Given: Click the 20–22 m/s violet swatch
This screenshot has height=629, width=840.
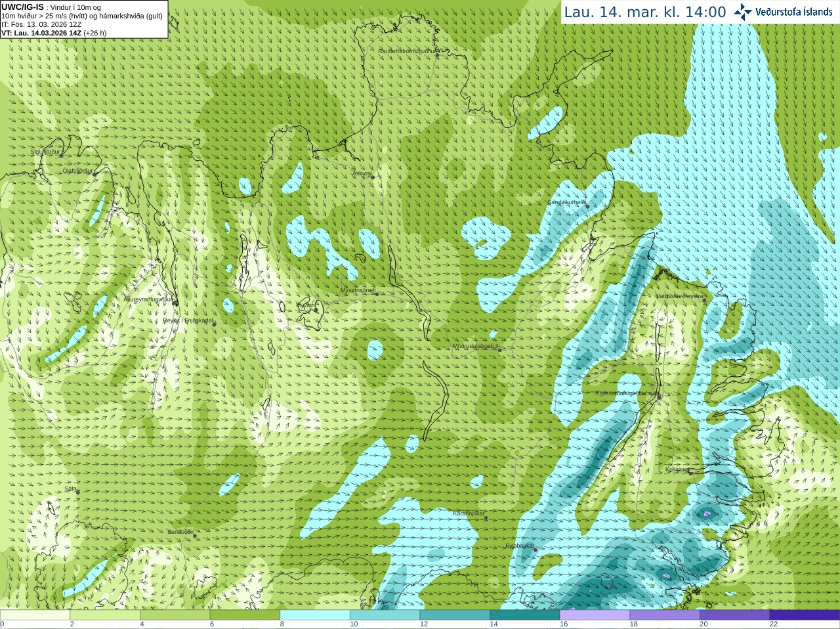Looking at the screenshot, I should click(x=734, y=615).
